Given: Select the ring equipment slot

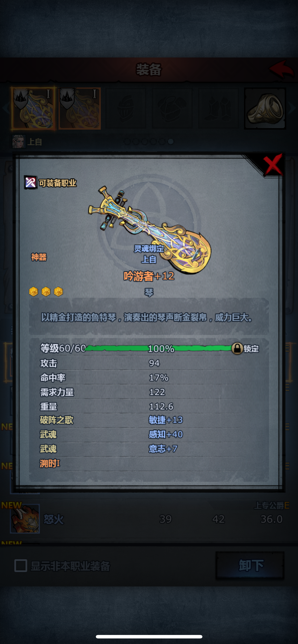Looking at the screenshot, I should (265, 108).
